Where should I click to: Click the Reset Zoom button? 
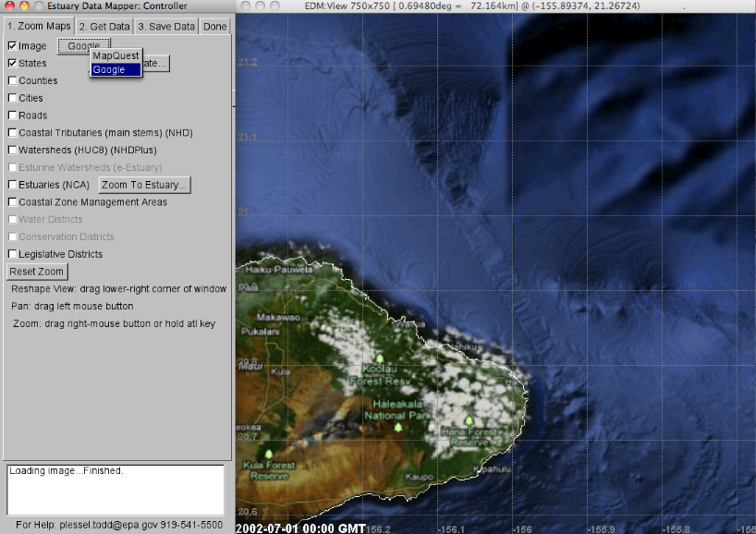36,272
